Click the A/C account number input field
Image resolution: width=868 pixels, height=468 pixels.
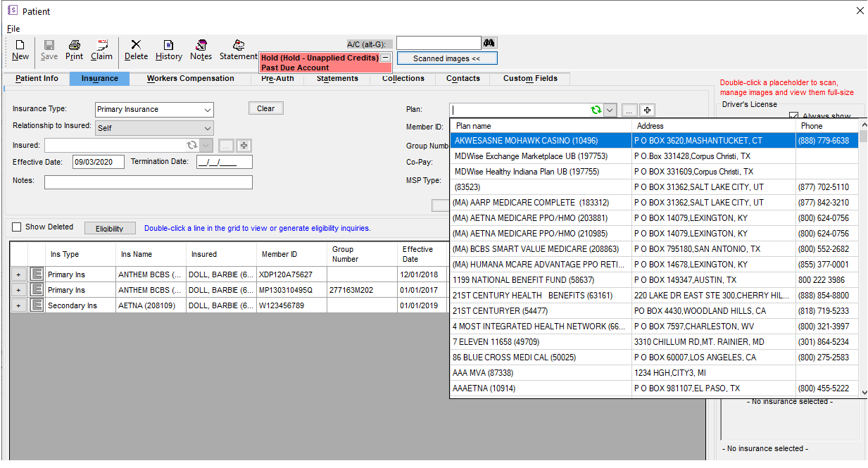pyautogui.click(x=439, y=44)
